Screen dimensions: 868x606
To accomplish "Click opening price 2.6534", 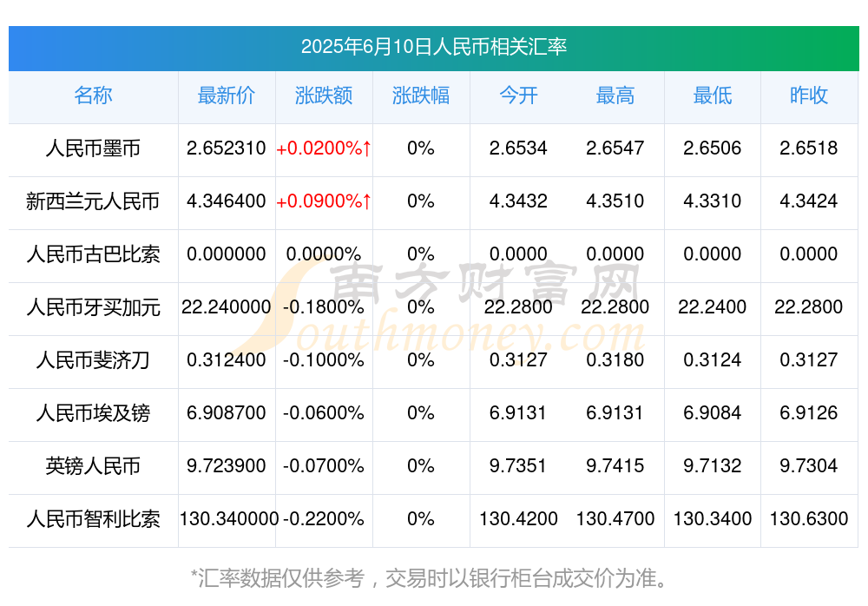I will pos(518,148).
